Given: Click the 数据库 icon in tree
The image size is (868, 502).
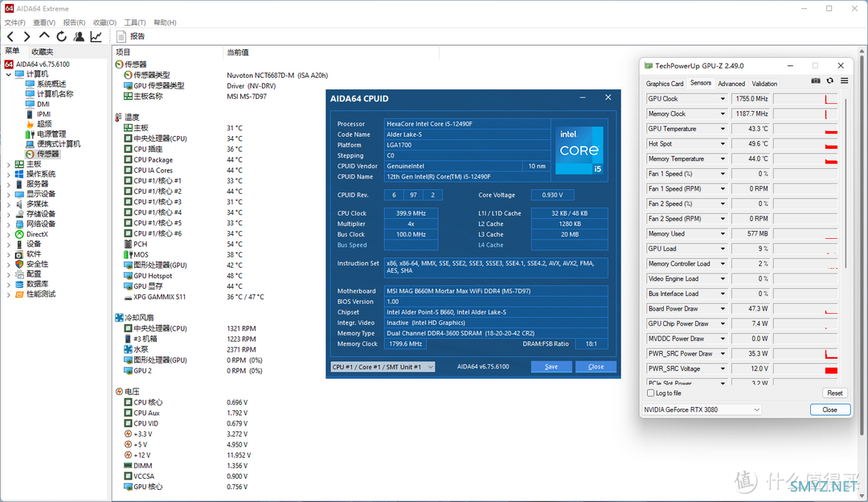Looking at the screenshot, I should tap(19, 284).
